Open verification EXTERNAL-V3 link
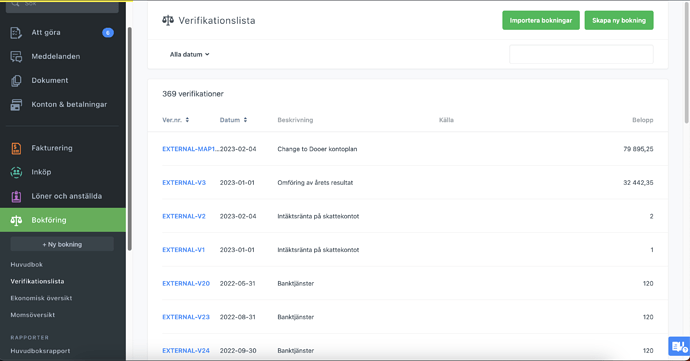Image resolution: width=690 pixels, height=361 pixels. [x=184, y=183]
